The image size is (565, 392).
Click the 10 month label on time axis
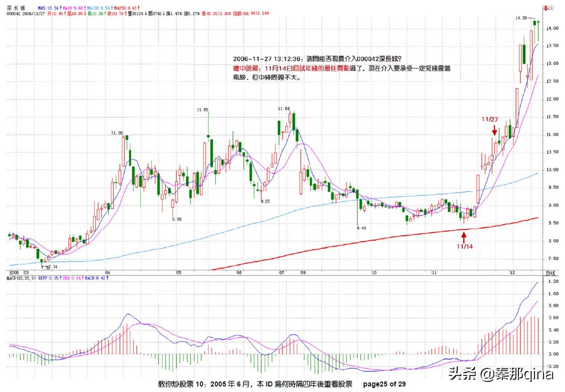click(x=373, y=273)
